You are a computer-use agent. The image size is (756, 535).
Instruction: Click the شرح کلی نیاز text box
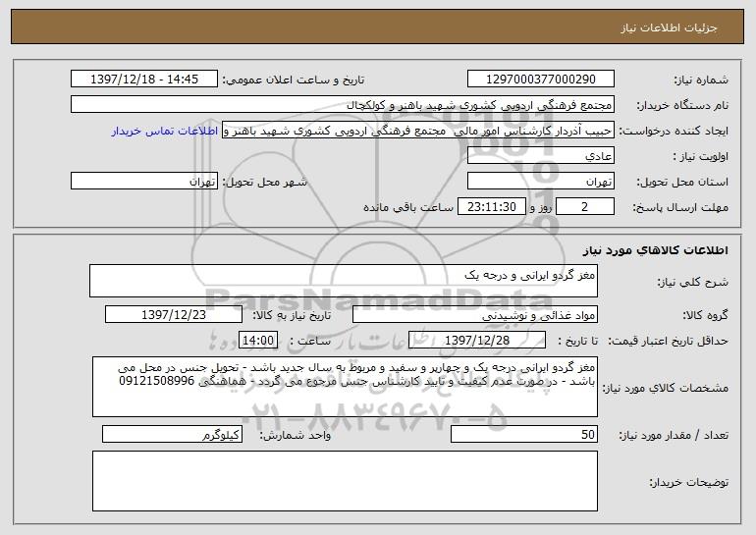point(344,281)
